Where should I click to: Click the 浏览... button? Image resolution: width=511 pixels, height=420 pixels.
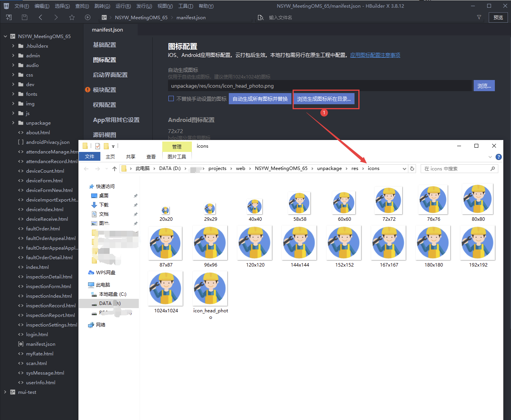[484, 86]
